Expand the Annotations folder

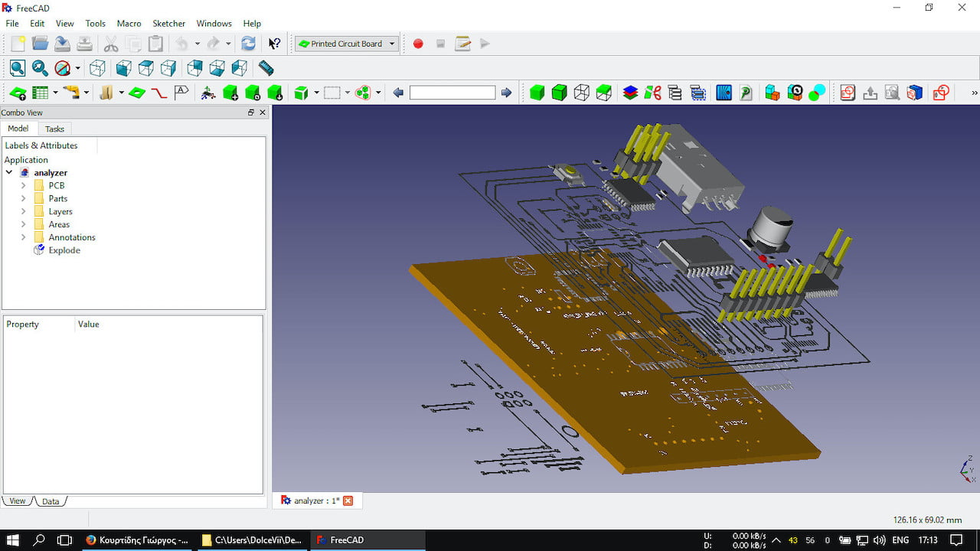click(x=24, y=237)
